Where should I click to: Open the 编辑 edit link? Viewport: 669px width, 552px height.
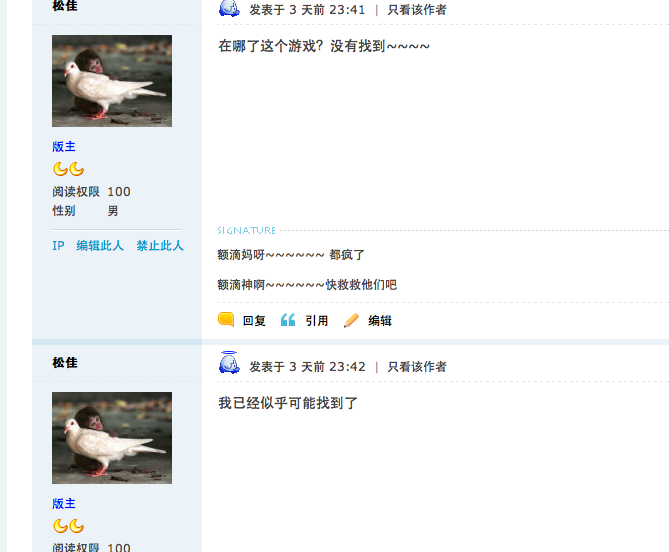380,321
